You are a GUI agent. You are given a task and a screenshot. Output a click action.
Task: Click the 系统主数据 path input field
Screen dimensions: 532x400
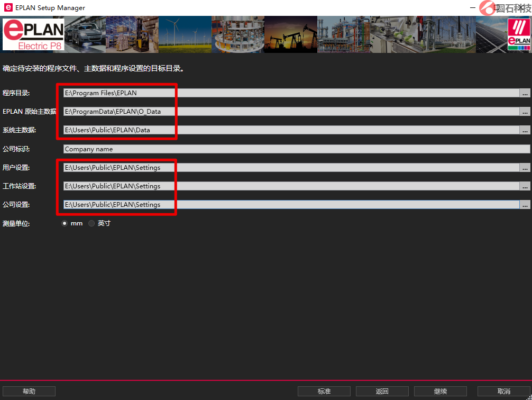tap(291, 130)
